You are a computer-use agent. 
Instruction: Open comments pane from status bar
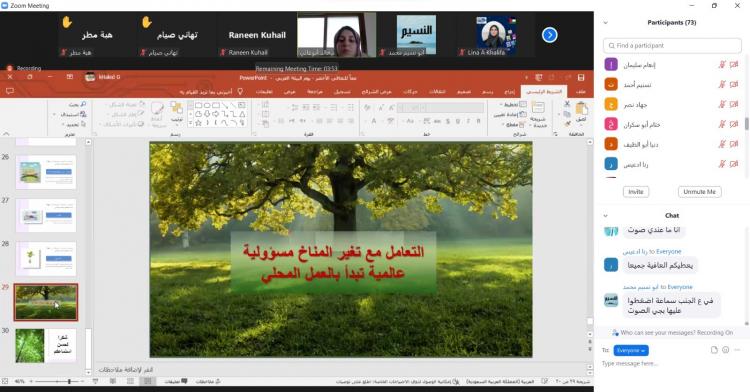(x=176, y=381)
